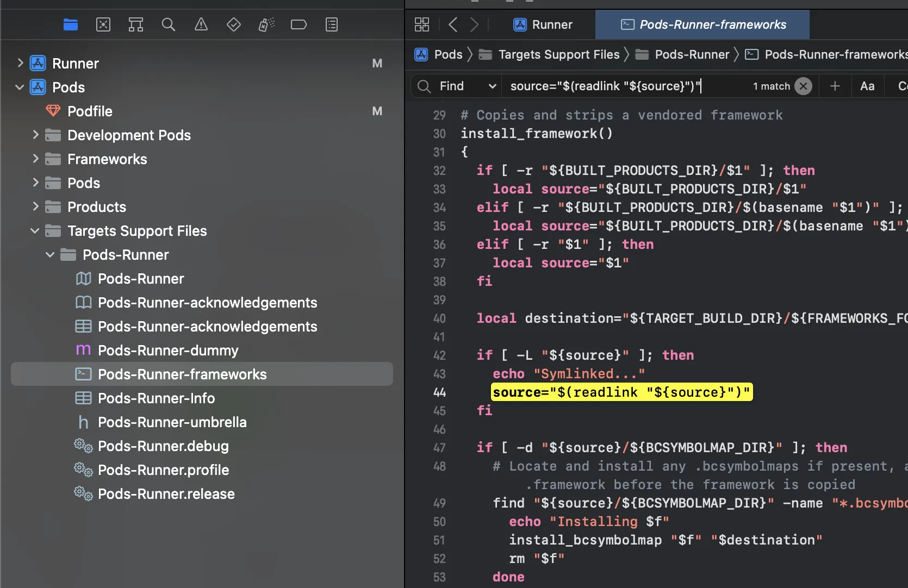The image size is (908, 588).
Task: Toggle case-sensitive matching Aa
Action: point(867,86)
